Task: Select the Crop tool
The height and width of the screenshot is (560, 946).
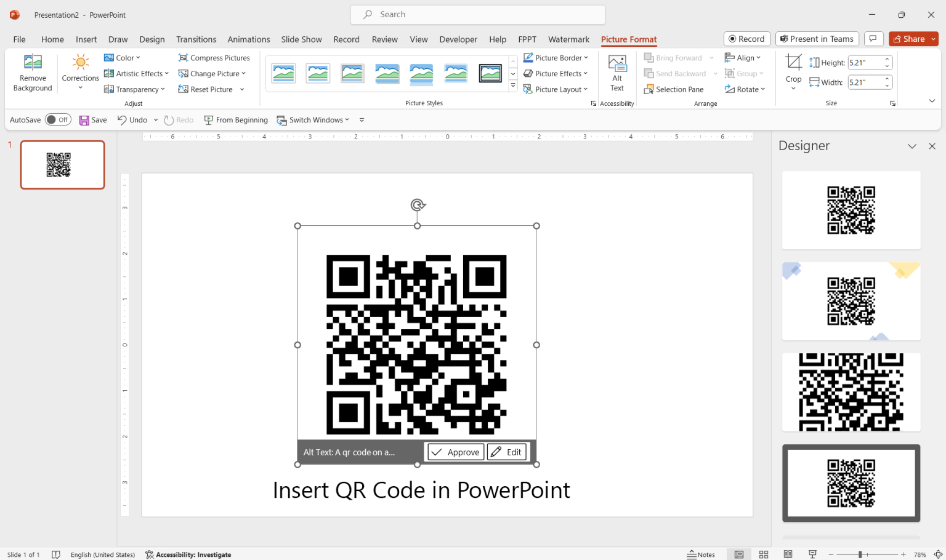Action: point(793,72)
